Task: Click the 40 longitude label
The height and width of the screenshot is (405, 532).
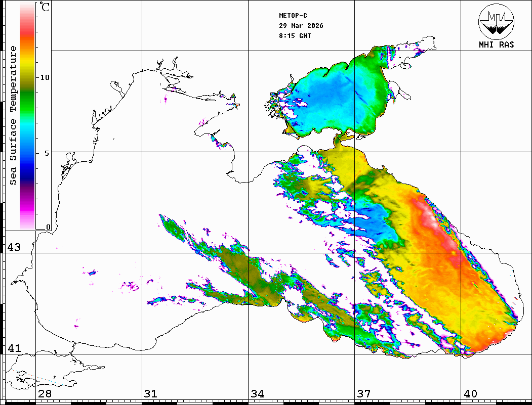Action: [x=470, y=394]
